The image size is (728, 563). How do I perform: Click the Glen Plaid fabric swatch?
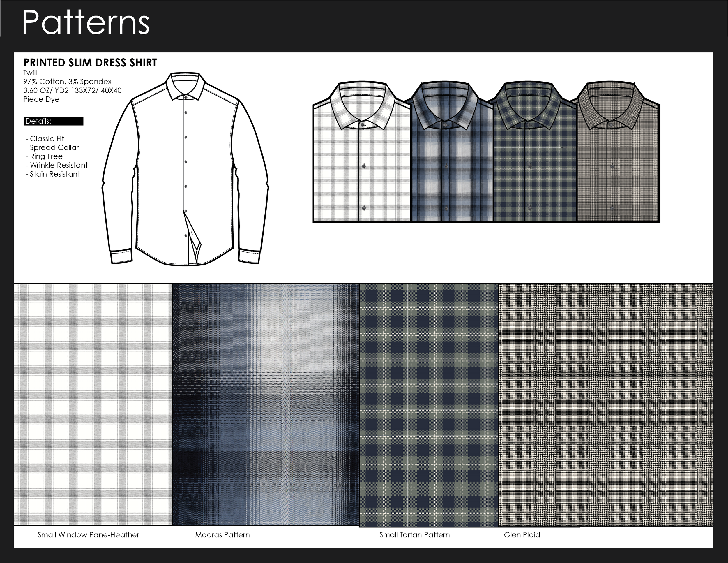tap(606, 405)
